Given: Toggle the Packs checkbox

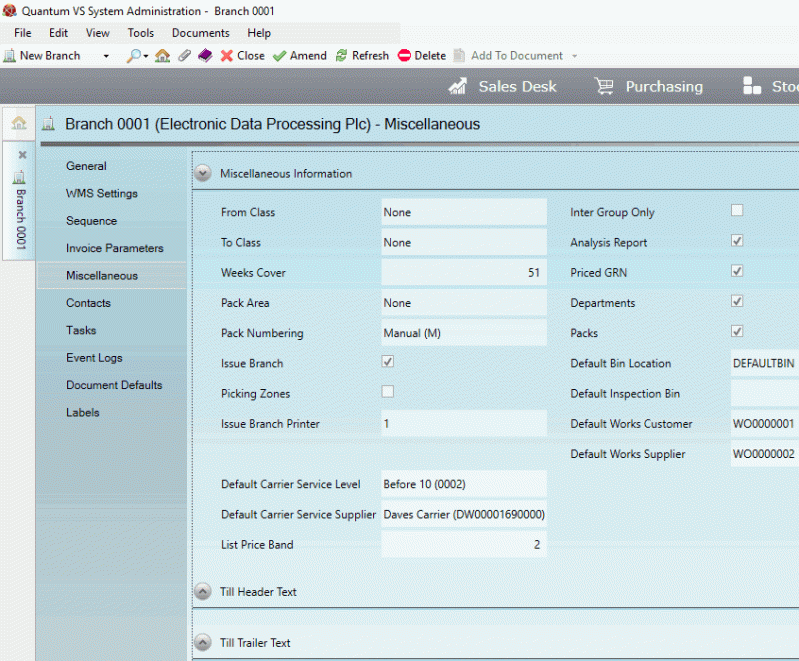Looking at the screenshot, I should coord(737,331).
